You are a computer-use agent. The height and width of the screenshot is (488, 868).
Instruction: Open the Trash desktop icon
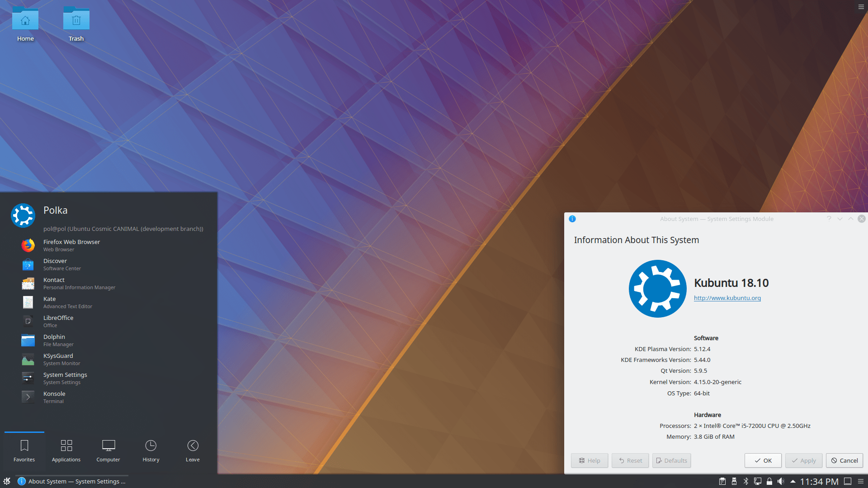tap(76, 24)
